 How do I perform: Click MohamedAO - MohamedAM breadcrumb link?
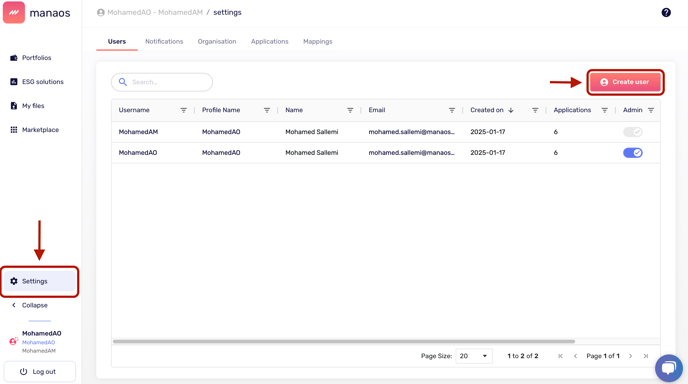point(155,12)
